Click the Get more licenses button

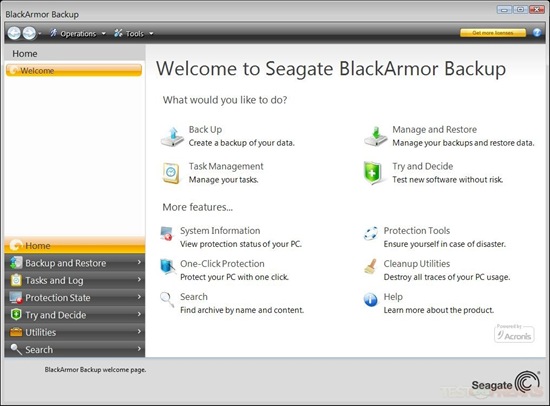[493, 33]
